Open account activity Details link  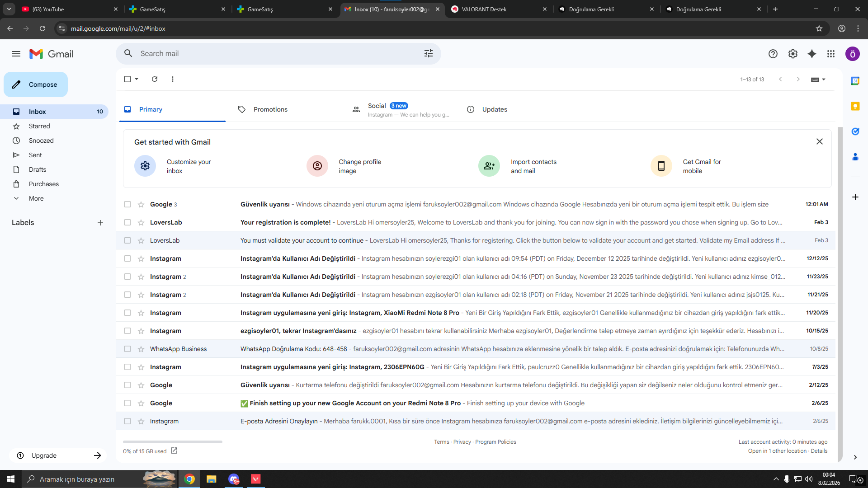pos(819,451)
